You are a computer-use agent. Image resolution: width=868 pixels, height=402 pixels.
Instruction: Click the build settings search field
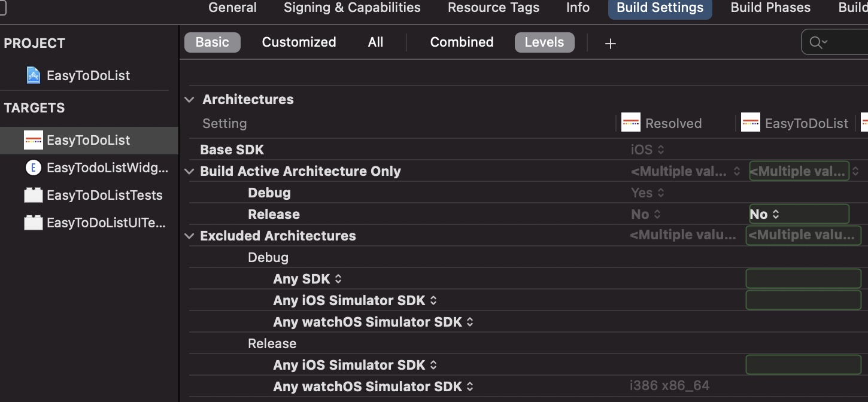pos(834,42)
